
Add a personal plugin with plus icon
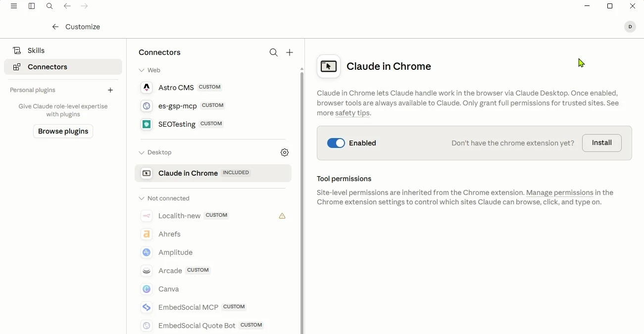click(110, 91)
